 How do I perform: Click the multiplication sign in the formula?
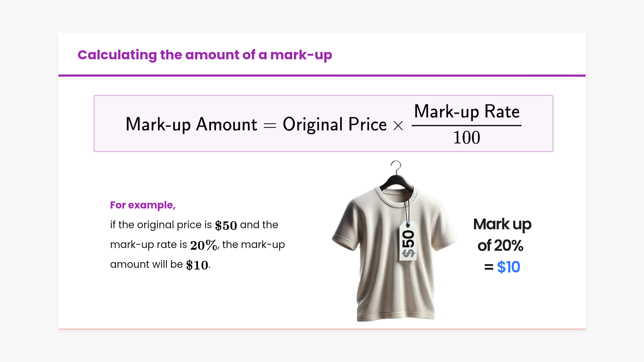(x=398, y=126)
